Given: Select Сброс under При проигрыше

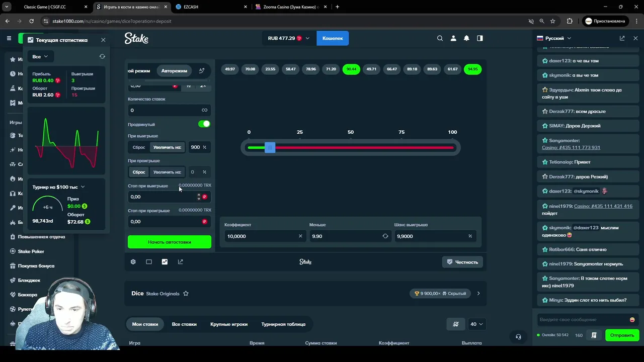Looking at the screenshot, I should 139,172.
